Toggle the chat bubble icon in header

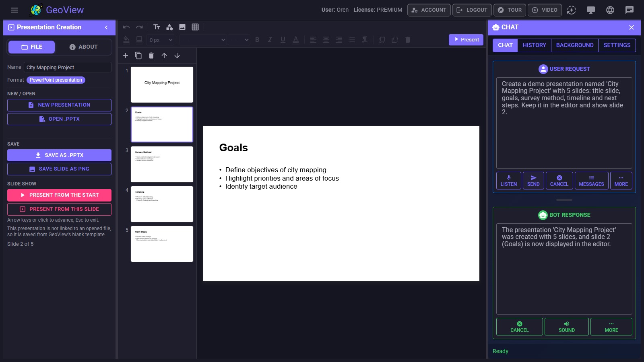630,10
